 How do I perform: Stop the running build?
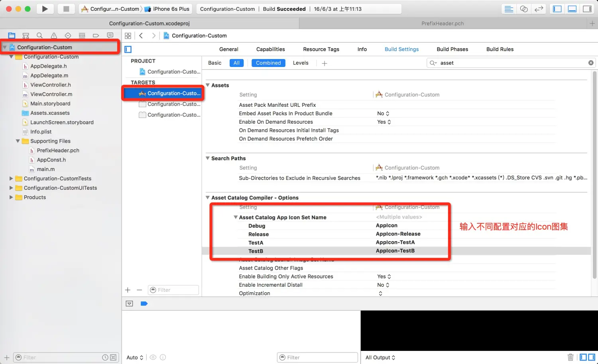66,9
